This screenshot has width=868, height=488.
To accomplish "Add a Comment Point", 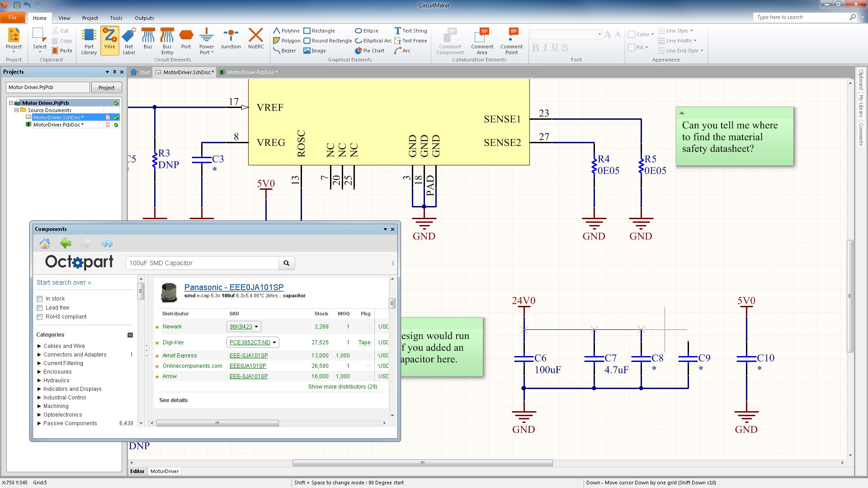I will tap(511, 41).
